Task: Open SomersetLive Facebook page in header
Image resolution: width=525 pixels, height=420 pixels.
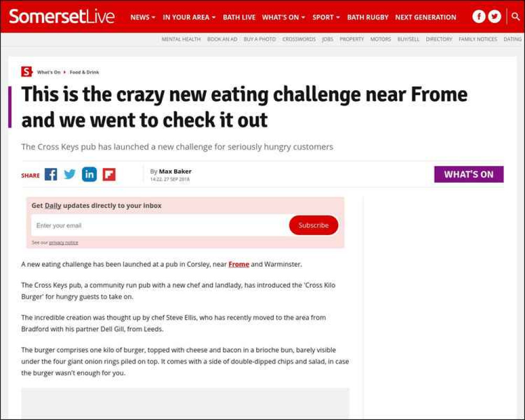Action: [479, 16]
